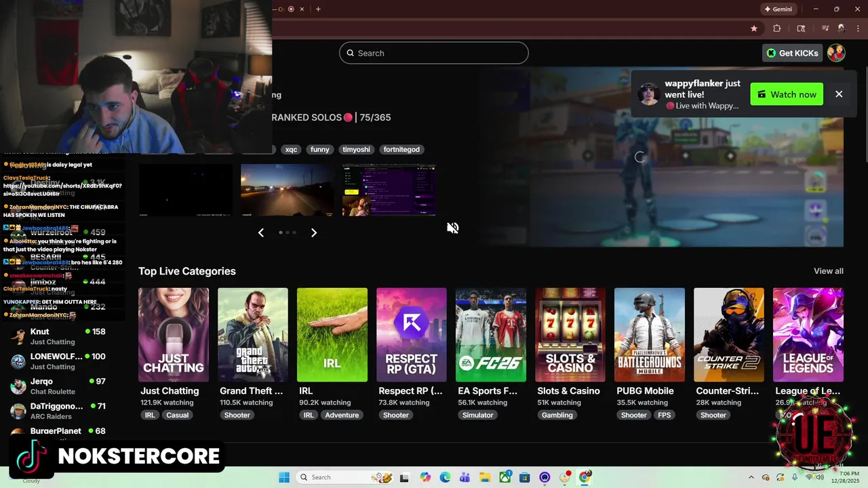Select the xqc tag
The height and width of the screenshot is (488, 868).
tap(291, 149)
